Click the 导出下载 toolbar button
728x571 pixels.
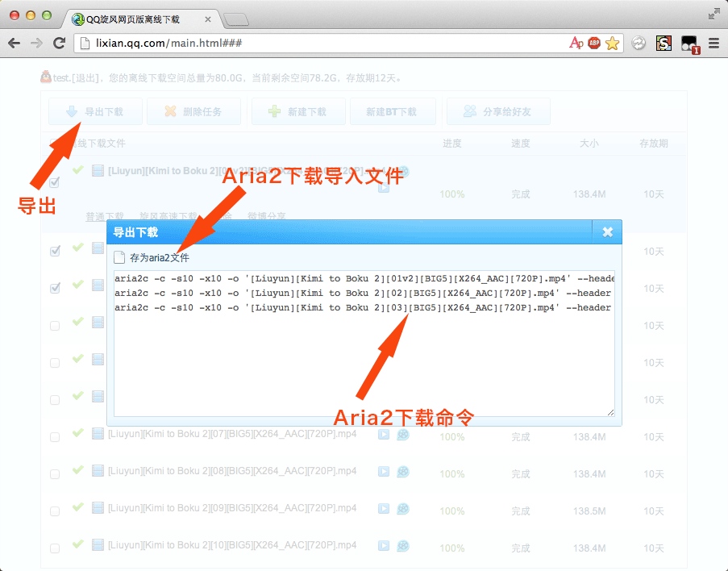[x=95, y=111]
